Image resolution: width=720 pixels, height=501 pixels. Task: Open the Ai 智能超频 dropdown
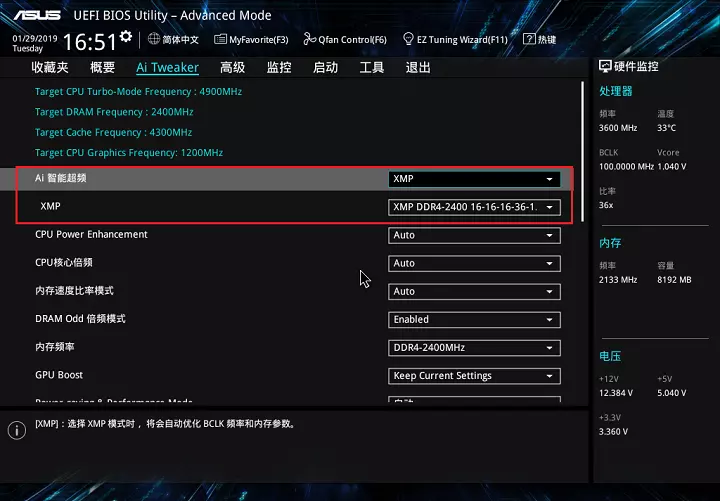coord(474,179)
